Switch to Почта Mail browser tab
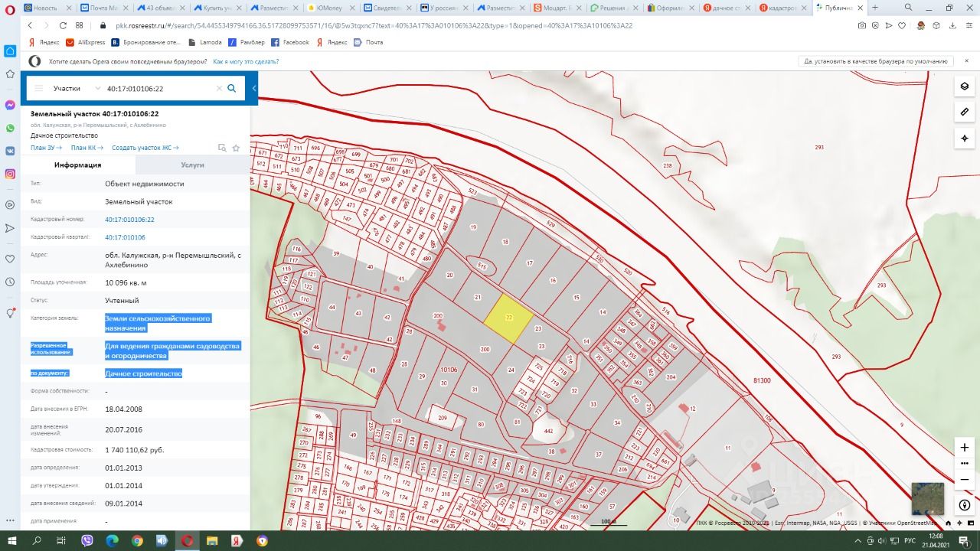Screen dimensions: 980x551 coord(103,8)
